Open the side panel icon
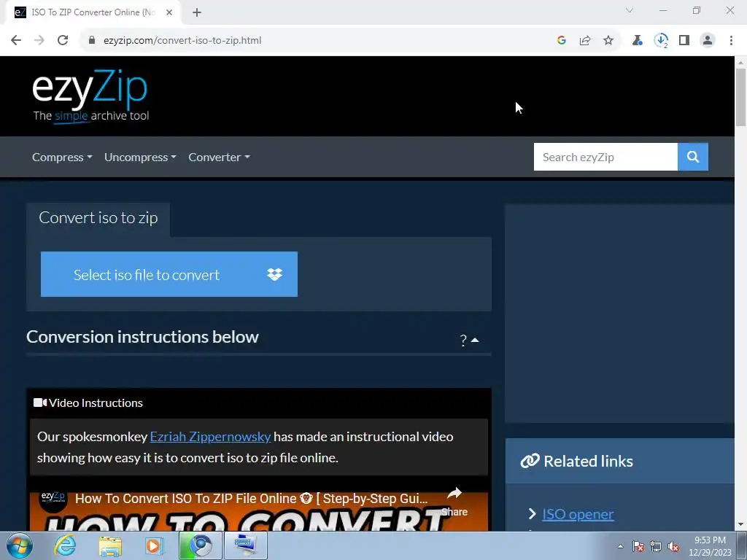 [x=684, y=41]
